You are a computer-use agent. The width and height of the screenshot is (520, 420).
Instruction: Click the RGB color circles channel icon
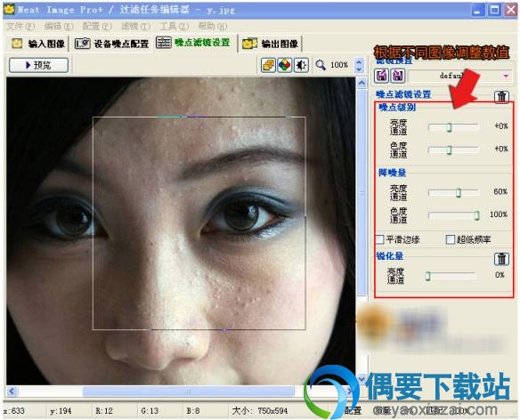(x=284, y=65)
